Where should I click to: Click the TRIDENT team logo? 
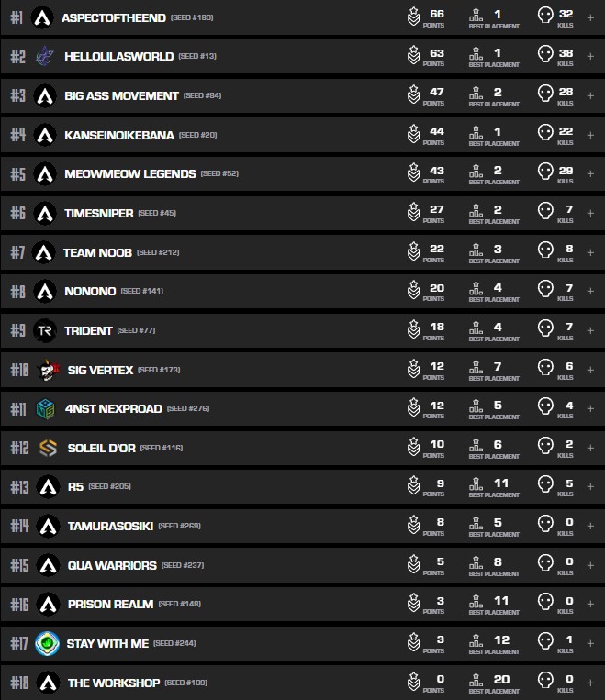(x=44, y=330)
